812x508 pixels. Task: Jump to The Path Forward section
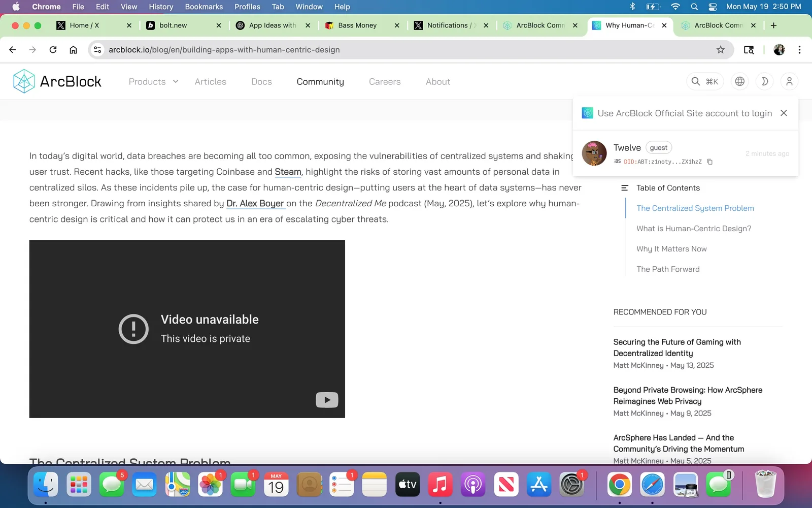[x=668, y=269]
